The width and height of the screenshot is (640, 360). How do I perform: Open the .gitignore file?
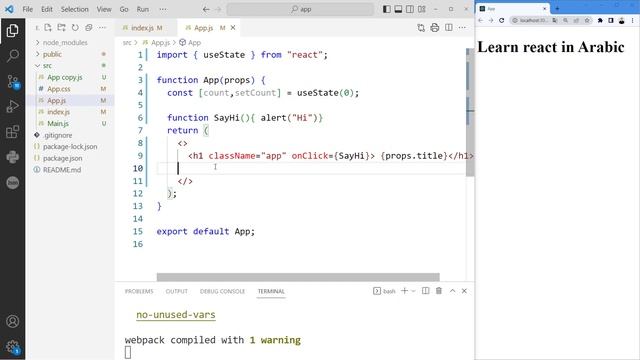58,135
